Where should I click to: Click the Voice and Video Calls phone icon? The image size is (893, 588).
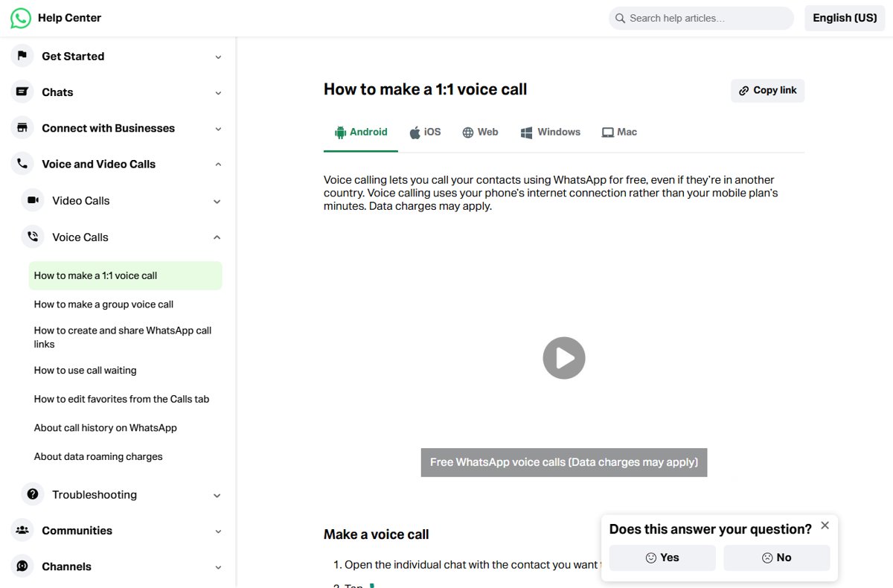22,164
